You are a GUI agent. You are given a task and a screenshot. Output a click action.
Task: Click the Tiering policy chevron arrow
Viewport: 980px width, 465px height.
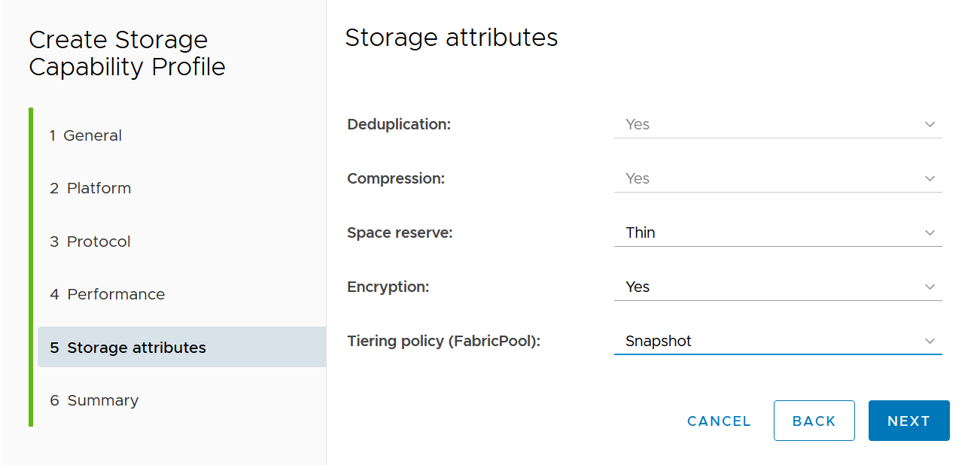click(x=930, y=342)
